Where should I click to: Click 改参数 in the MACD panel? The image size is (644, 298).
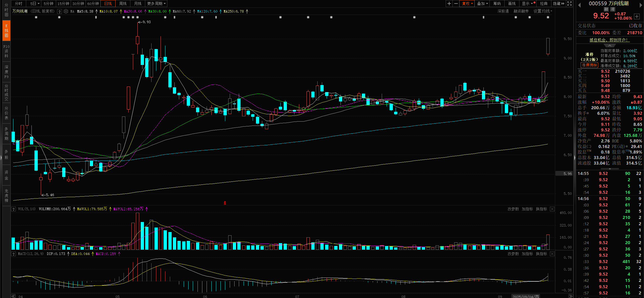pos(513,254)
